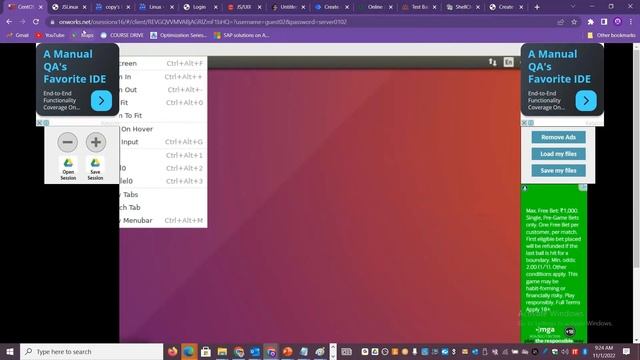Save Session to Google Drive

[95, 169]
